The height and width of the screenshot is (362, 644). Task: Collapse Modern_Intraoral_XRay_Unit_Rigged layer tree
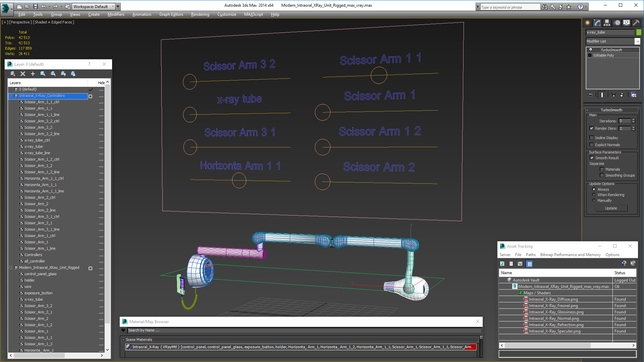click(x=10, y=268)
